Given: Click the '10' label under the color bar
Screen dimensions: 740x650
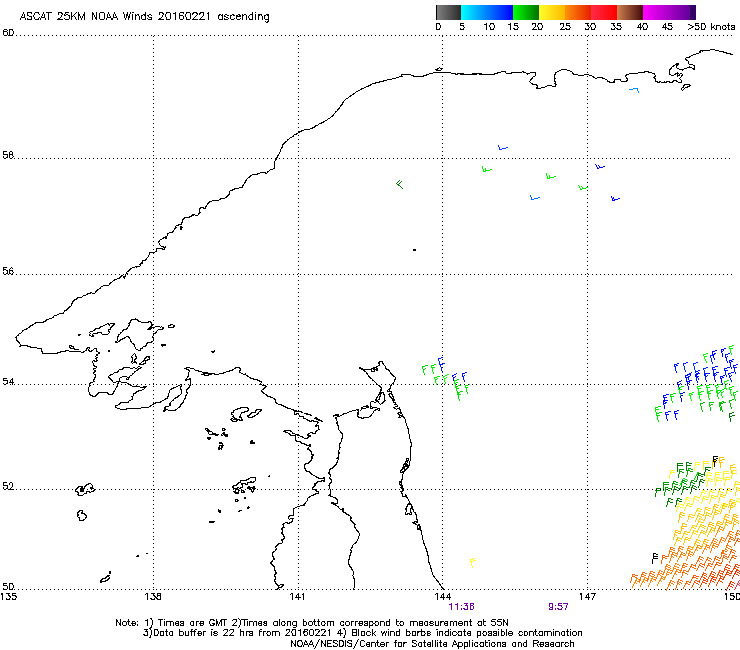Looking at the screenshot, I should click(x=489, y=27).
